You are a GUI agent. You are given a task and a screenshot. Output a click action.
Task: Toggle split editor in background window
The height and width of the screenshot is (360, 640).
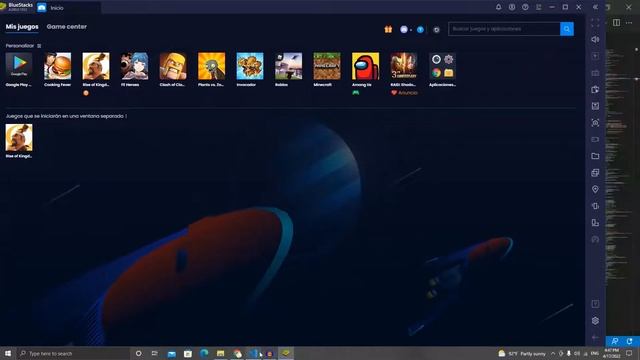pos(616,22)
